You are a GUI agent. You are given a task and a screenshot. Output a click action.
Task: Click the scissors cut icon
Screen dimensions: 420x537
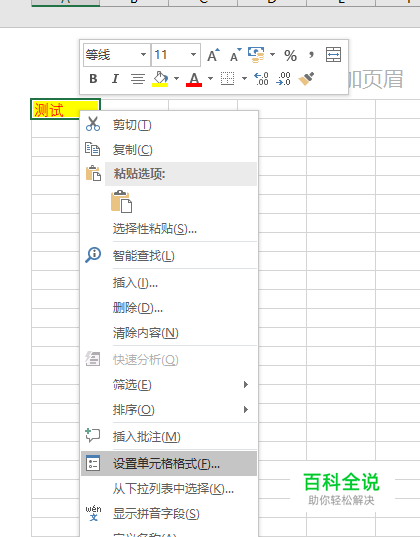[x=93, y=124]
